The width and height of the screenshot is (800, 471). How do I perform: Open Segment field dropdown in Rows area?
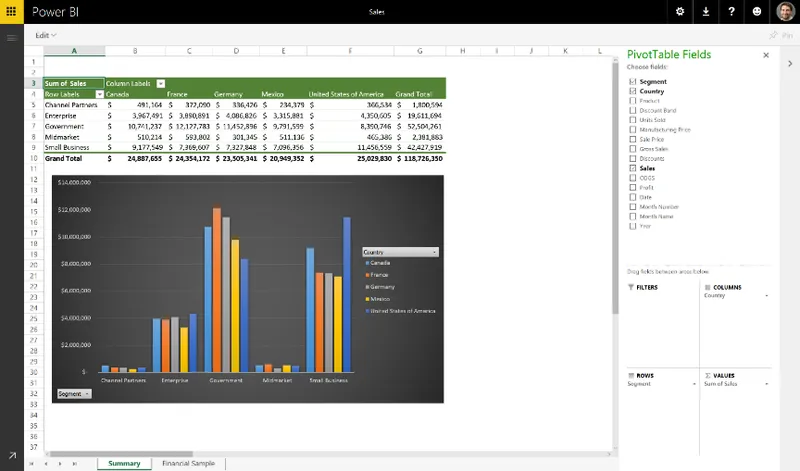pyautogui.click(x=694, y=384)
